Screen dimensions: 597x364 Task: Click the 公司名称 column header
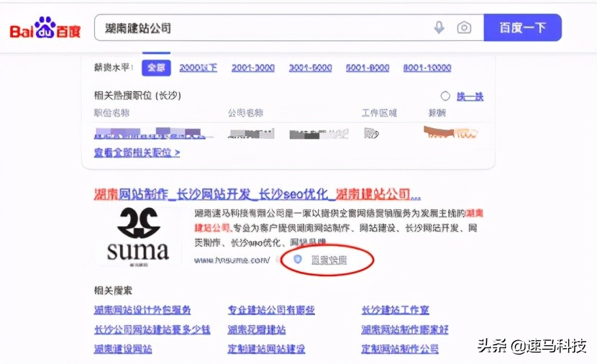pos(245,113)
